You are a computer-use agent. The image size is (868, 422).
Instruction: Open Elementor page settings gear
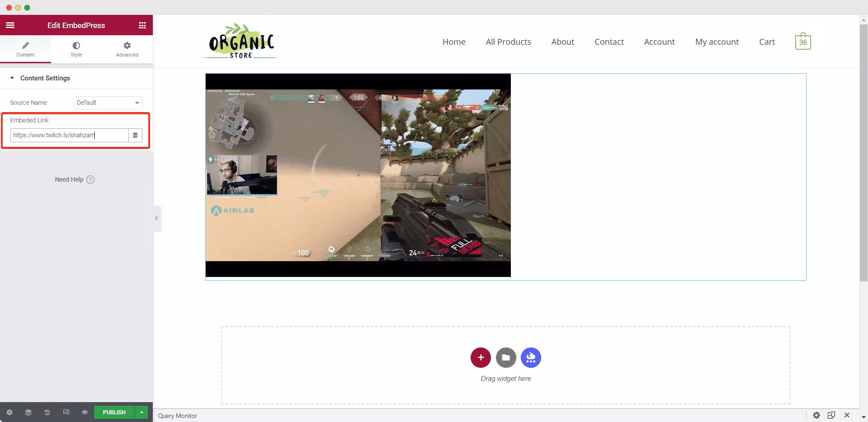[x=9, y=412]
